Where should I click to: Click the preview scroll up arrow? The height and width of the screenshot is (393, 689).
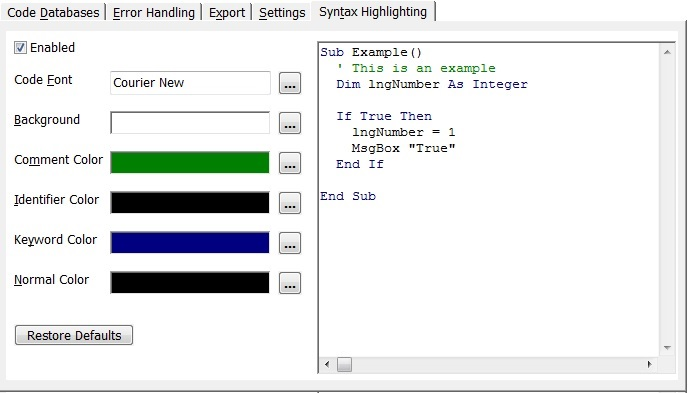point(667,52)
